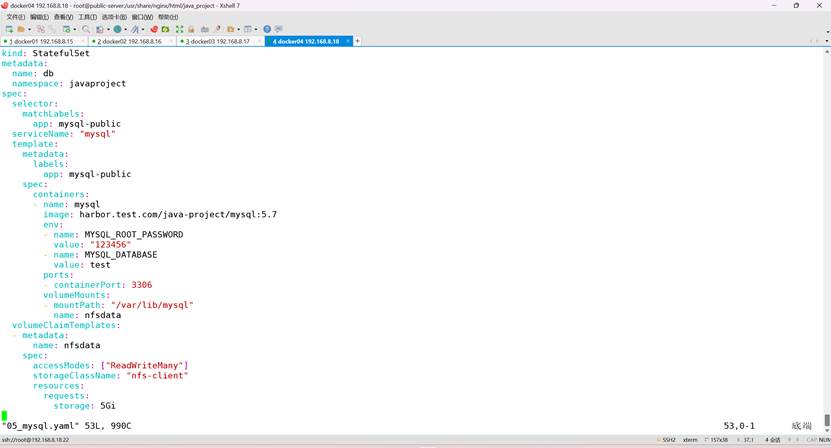Toggle the green full screen icon
The height and width of the screenshot is (448, 831).
coord(179,29)
